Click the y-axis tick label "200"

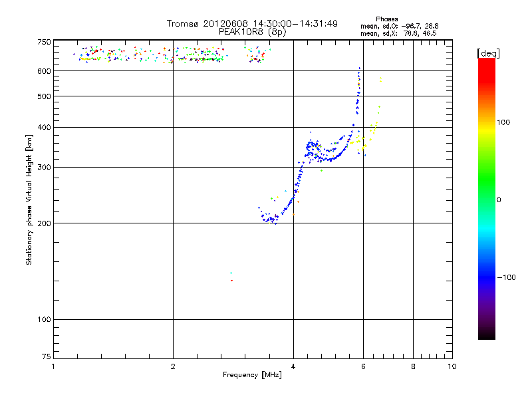coord(44,223)
